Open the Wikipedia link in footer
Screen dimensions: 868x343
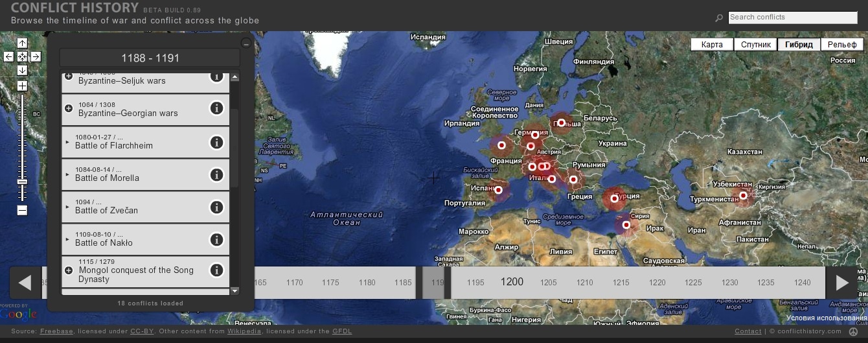244,331
